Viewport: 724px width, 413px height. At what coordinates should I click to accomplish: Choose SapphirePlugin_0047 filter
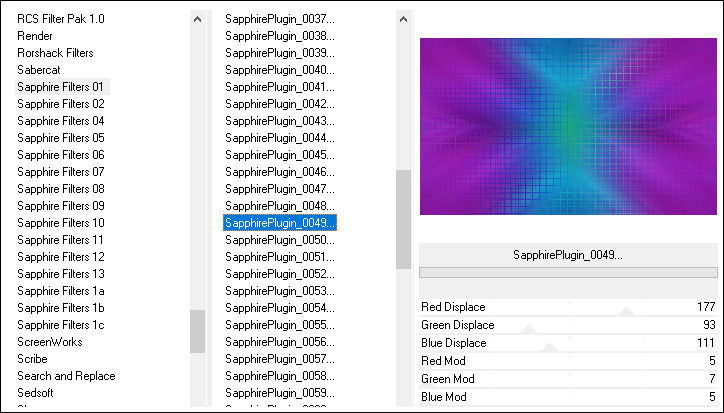(280, 189)
